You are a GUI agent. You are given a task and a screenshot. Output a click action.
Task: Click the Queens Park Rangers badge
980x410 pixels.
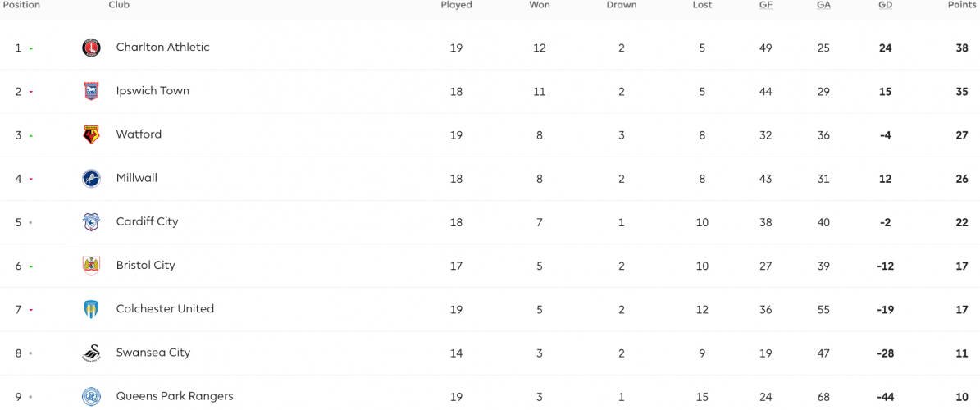coord(91,397)
